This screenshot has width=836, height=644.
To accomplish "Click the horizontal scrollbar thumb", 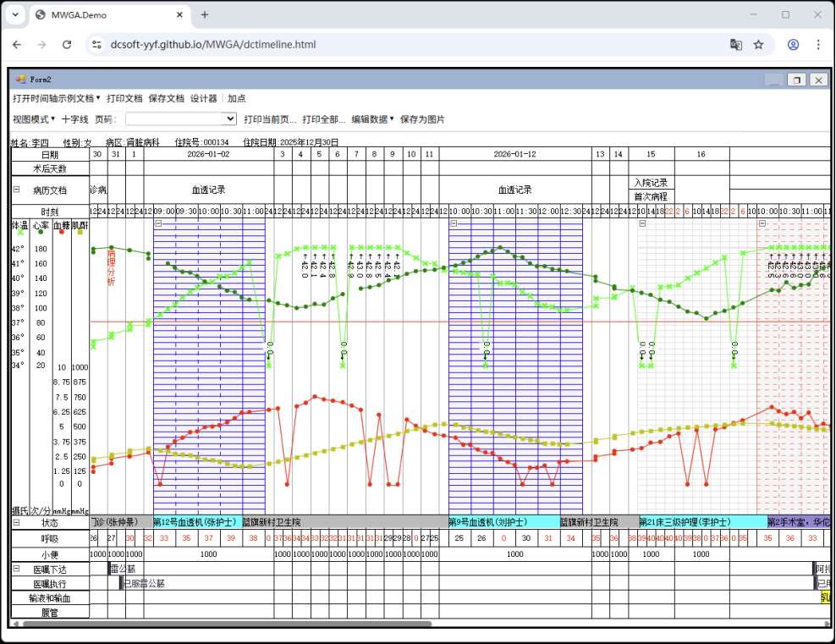I will point(227,623).
